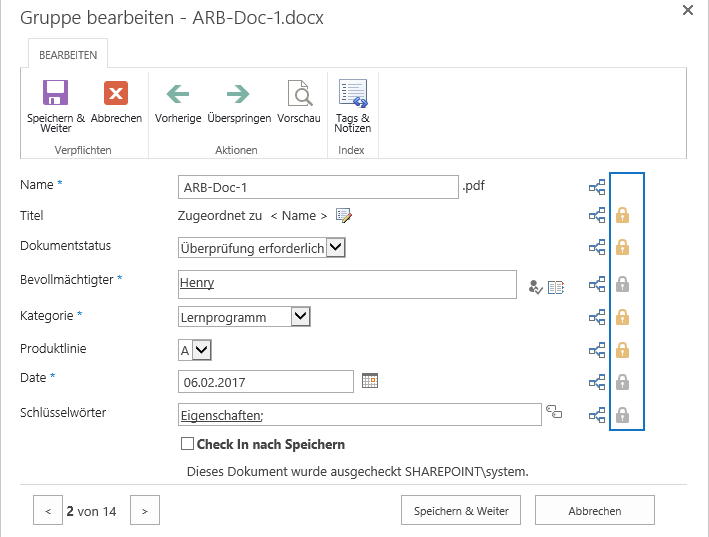Click the edit mapping icon next to Titel

pyautogui.click(x=344, y=216)
